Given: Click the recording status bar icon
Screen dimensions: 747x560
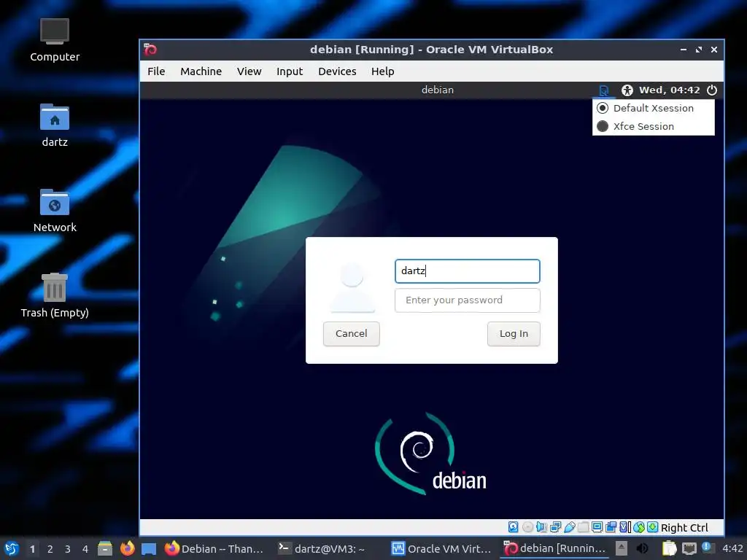Looking at the screenshot, I should 611,527.
